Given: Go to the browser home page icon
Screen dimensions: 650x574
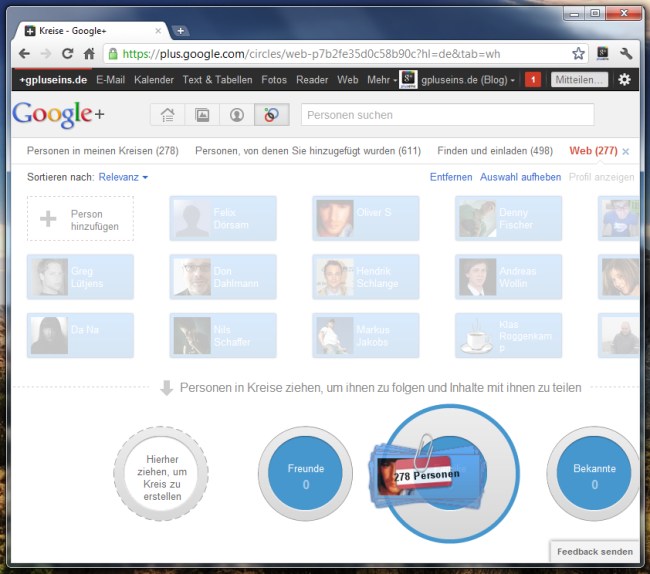Looking at the screenshot, I should pyautogui.click(x=89, y=54).
